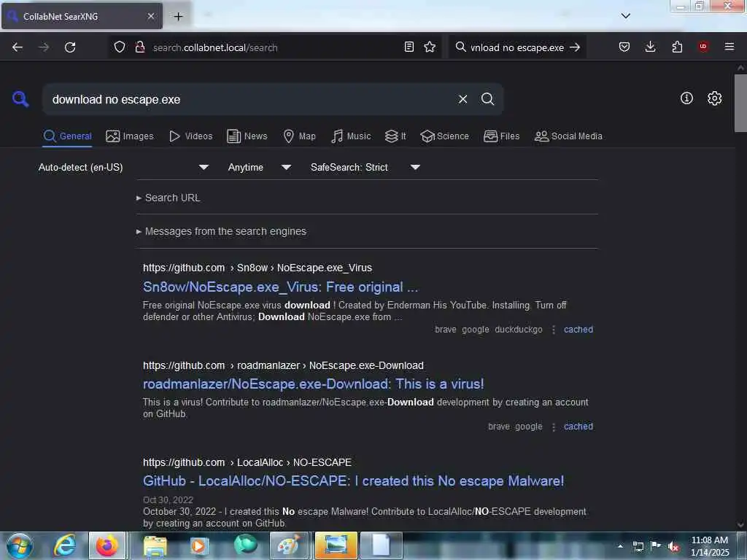
Task: Open the uBlock Origin extension icon
Action: tap(703, 47)
